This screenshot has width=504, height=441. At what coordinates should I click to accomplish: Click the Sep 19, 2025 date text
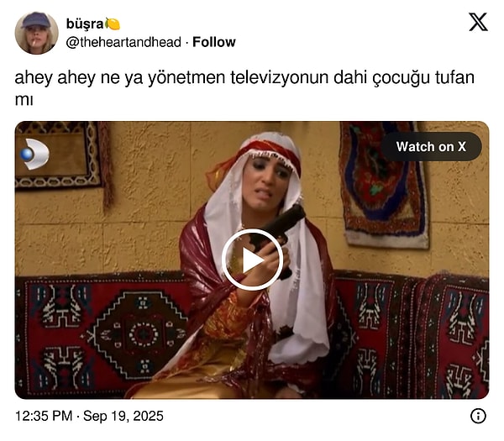pyautogui.click(x=123, y=416)
